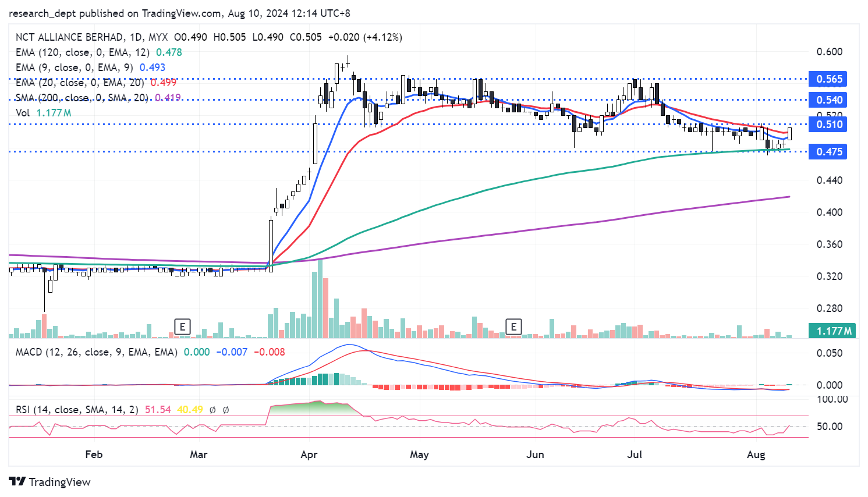Click the 0.600 value on price scale
Viewport: 868px width, 497px height.
pos(829,52)
